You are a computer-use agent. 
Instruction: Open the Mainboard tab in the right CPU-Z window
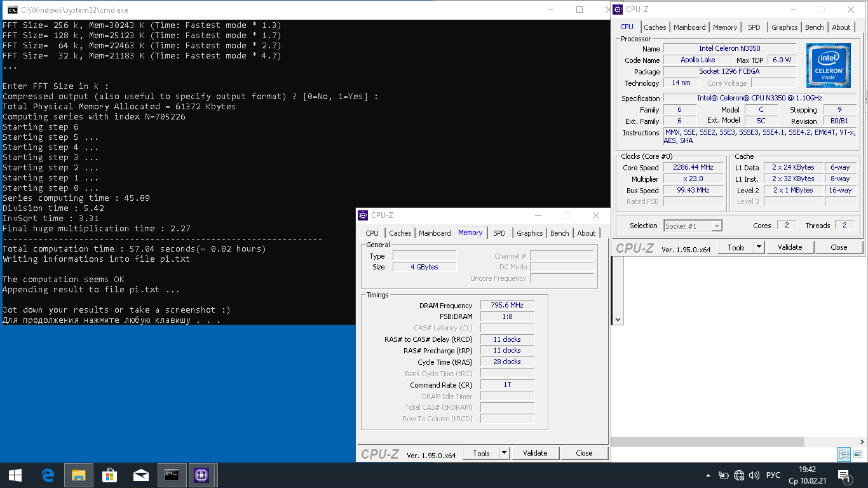[x=689, y=27]
